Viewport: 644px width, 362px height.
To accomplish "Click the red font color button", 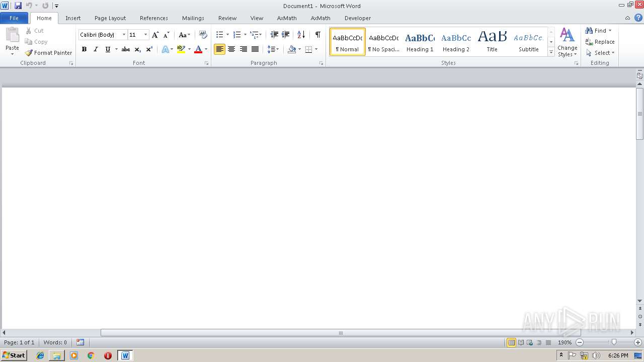I will click(x=198, y=49).
